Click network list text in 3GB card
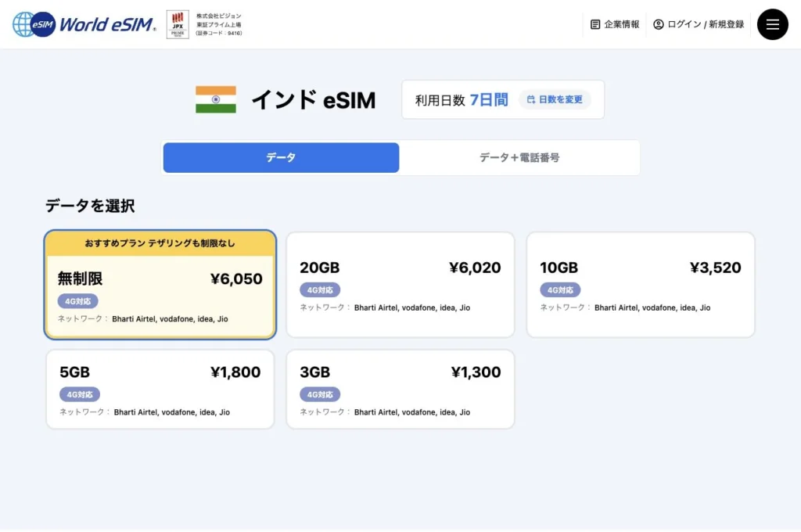Viewport: 801px width, 532px height. pyautogui.click(x=411, y=412)
